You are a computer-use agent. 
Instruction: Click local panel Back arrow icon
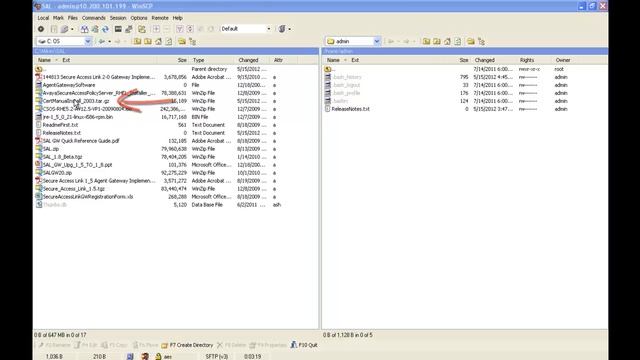[x=102, y=41]
